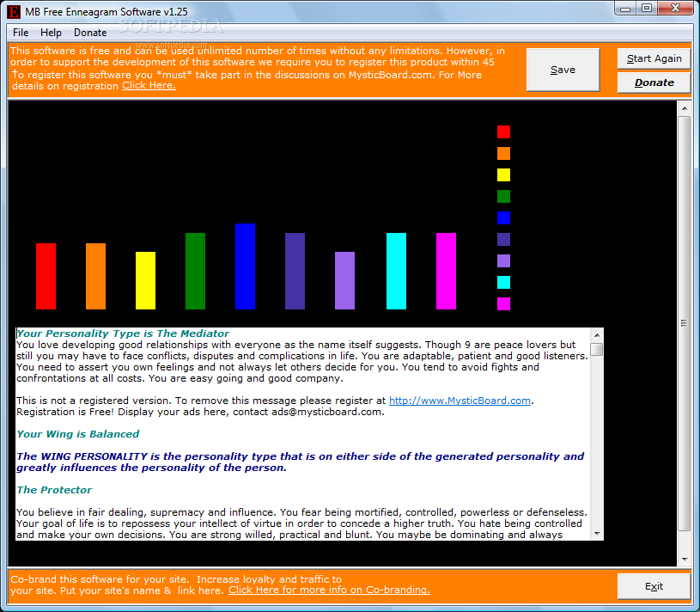Open the File menu
The image size is (700, 612).
tap(20, 32)
